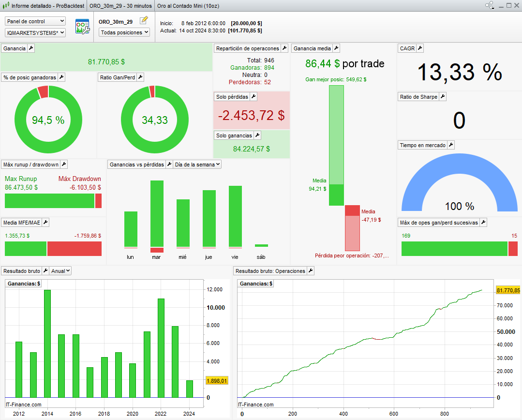Open Solo pérdidas wrench icon
This screenshot has height=420, width=522.
point(254,97)
